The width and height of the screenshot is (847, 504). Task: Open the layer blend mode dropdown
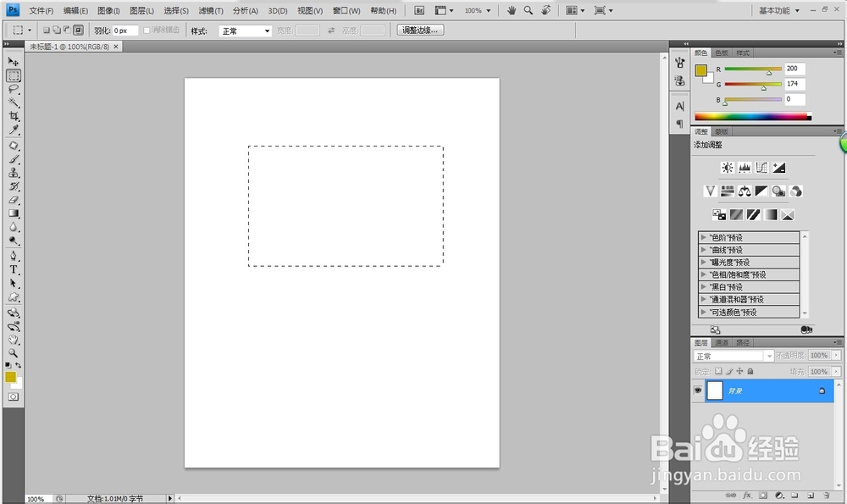tap(734, 356)
